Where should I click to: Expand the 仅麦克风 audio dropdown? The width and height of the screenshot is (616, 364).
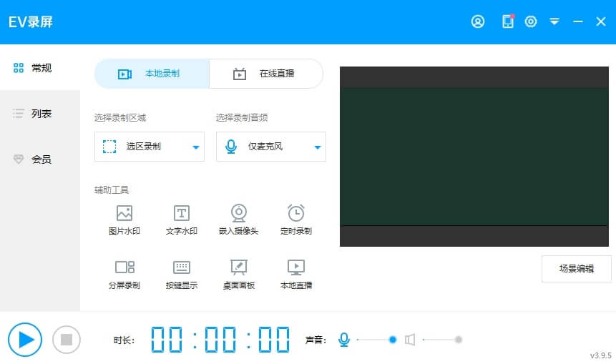tap(271, 147)
